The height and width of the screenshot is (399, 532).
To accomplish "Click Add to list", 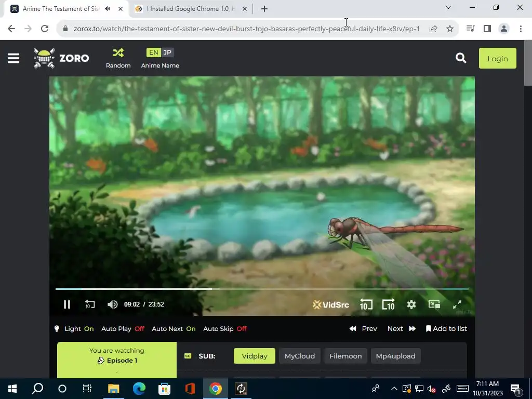I will 446,329.
